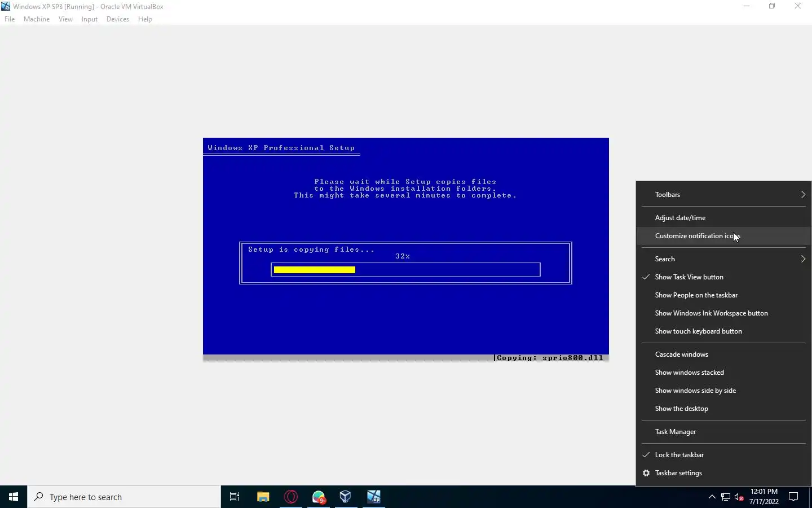
Task: Open the Windows Start menu
Action: [14, 497]
